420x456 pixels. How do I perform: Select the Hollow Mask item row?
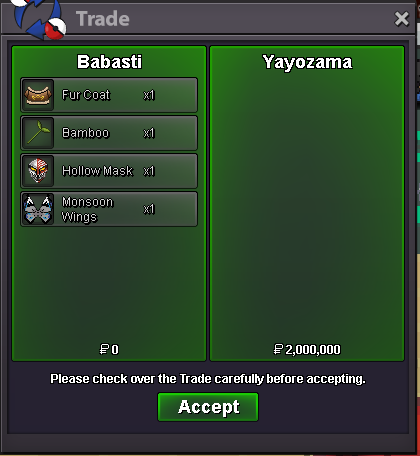109,171
